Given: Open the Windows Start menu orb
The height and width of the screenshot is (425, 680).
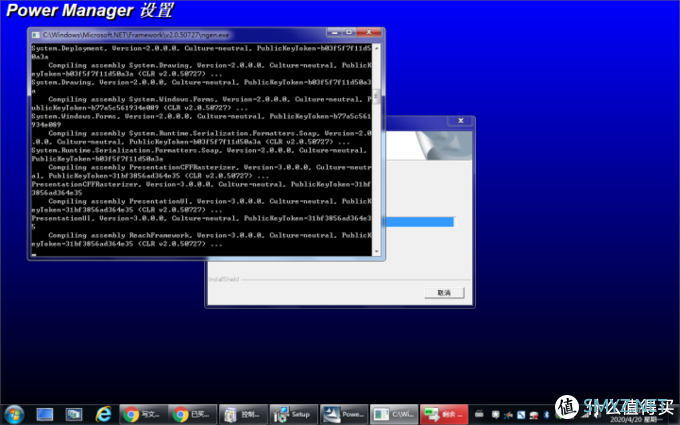Looking at the screenshot, I should [x=14, y=415].
